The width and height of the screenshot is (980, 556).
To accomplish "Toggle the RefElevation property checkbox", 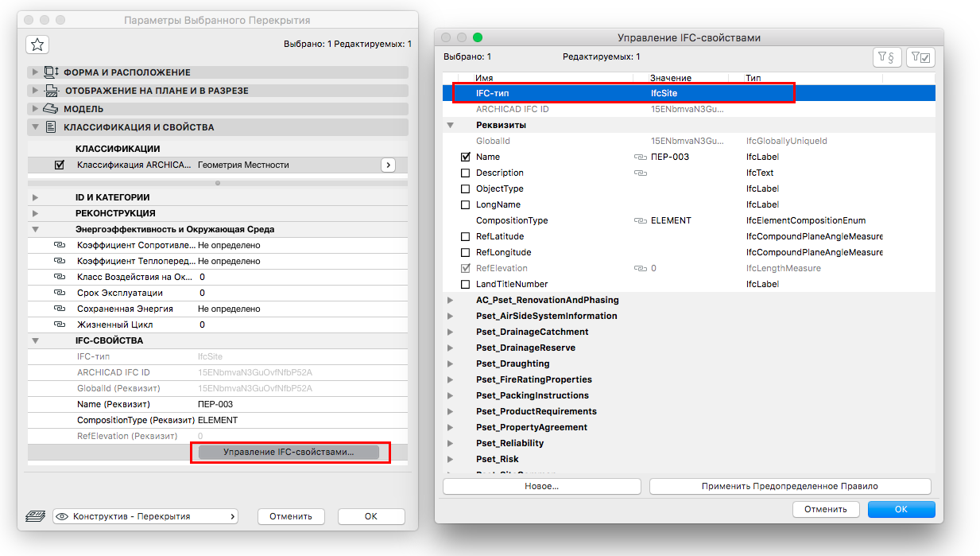I will pos(466,268).
